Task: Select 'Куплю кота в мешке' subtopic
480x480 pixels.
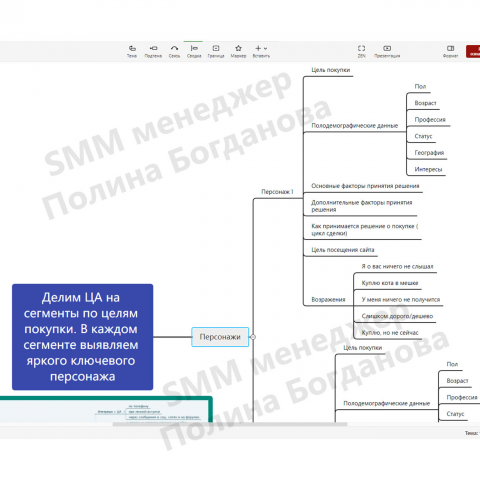Action: point(390,283)
